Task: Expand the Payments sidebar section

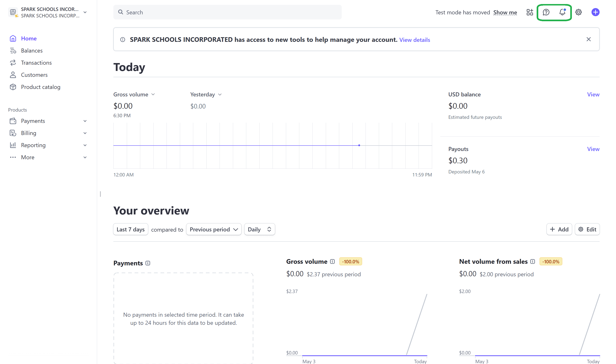Action: click(x=85, y=121)
